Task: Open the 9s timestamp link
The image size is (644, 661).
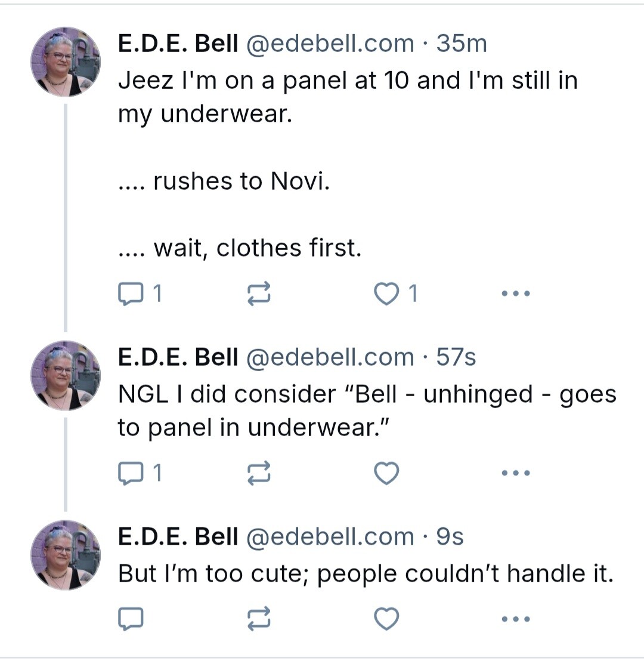Action: click(x=450, y=537)
